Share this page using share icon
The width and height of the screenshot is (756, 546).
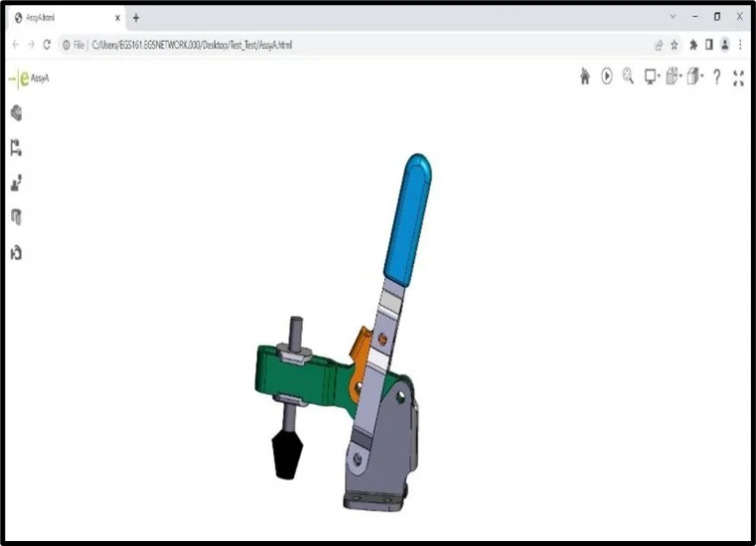[x=659, y=46]
